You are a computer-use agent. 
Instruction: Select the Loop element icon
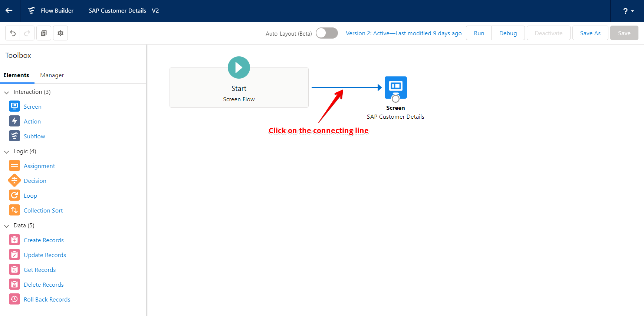pos(14,195)
